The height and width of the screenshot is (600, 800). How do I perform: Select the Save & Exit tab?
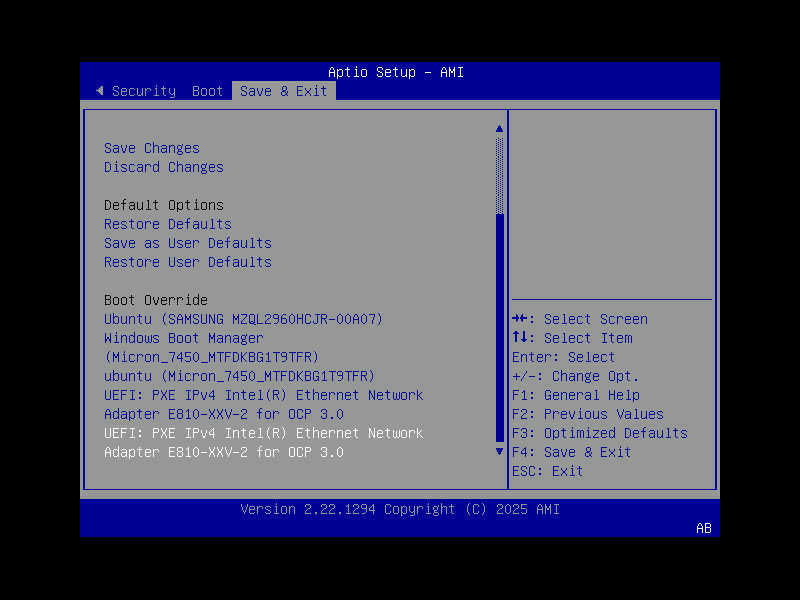click(x=284, y=91)
